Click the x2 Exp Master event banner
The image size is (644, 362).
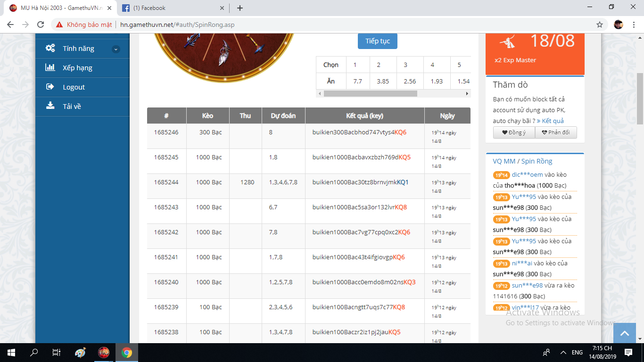coord(535,54)
